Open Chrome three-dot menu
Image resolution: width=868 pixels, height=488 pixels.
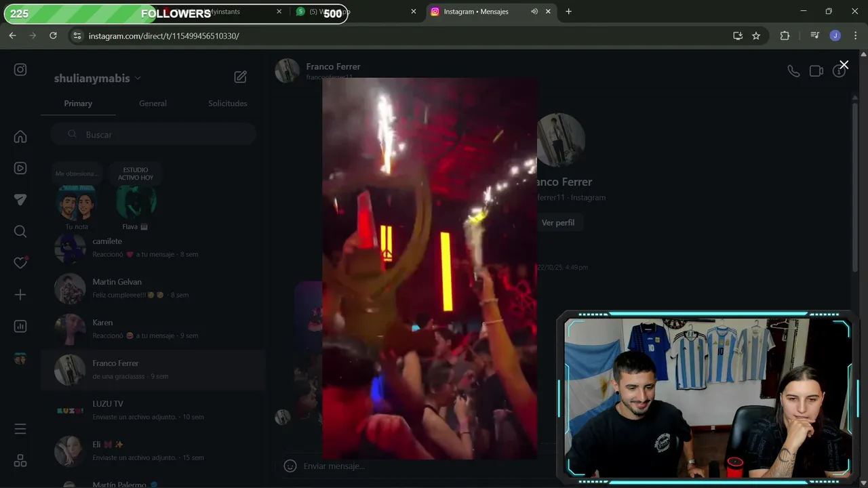854,35
